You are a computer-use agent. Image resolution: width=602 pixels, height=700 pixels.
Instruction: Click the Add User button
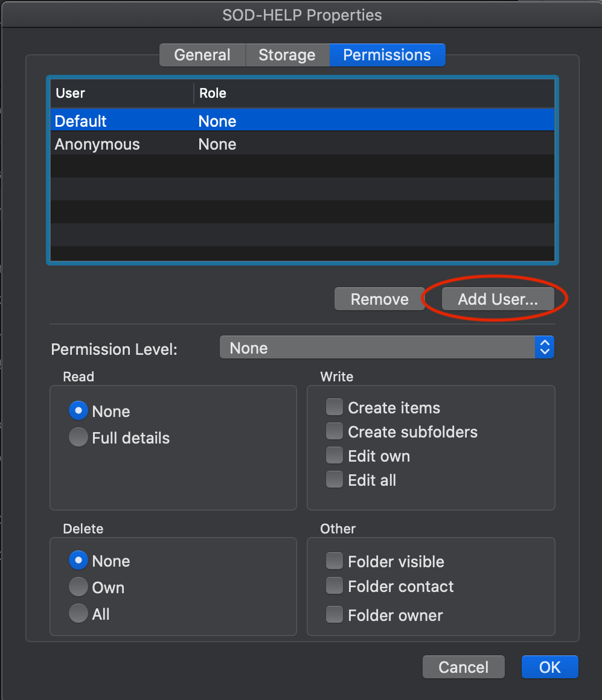pos(498,299)
